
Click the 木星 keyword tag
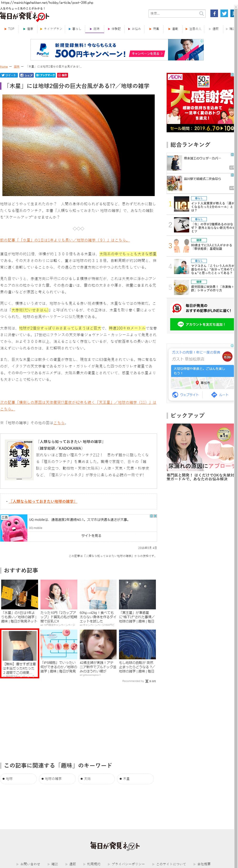pos(135,779)
